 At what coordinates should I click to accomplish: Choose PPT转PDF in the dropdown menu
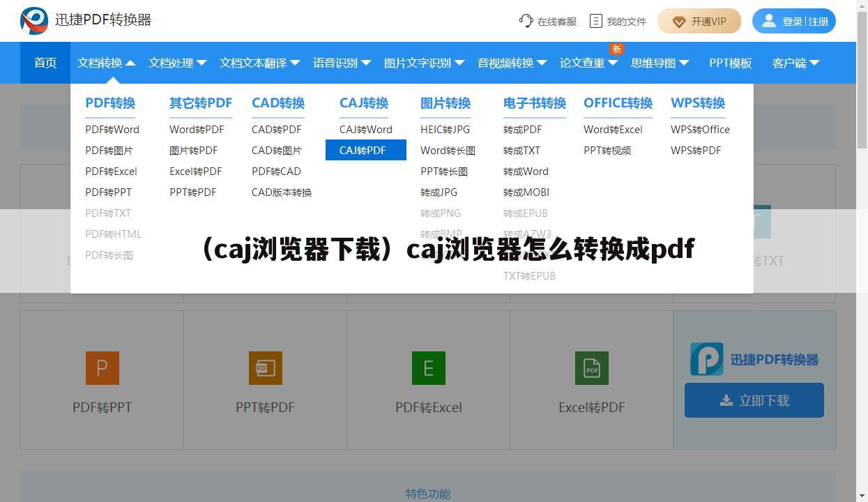[x=192, y=192]
